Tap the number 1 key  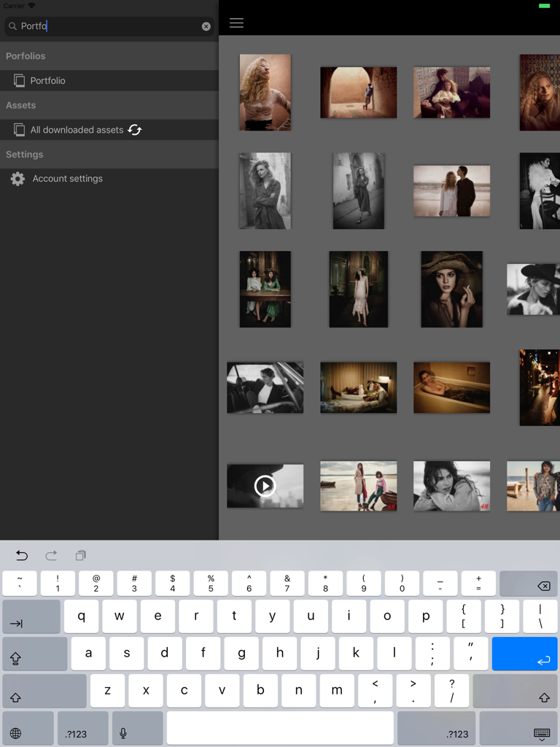pos(58,584)
